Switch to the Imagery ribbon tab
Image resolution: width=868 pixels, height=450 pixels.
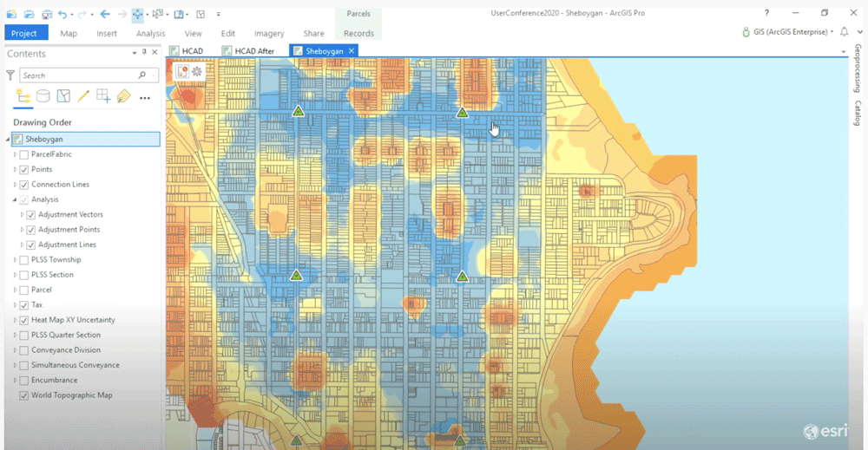269,33
